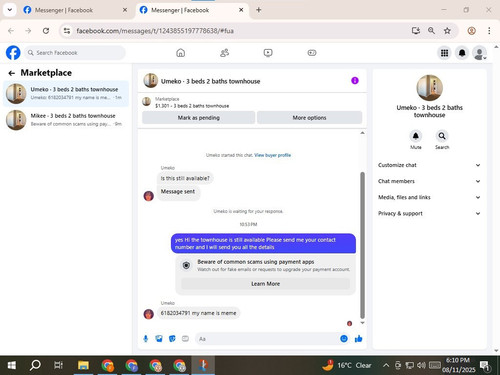Open Chrome profile avatar icon
The height and width of the screenshot is (375, 500).
point(471,31)
